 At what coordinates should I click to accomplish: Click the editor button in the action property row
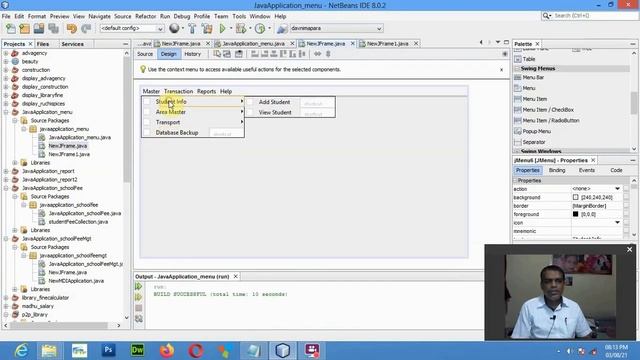click(627, 189)
